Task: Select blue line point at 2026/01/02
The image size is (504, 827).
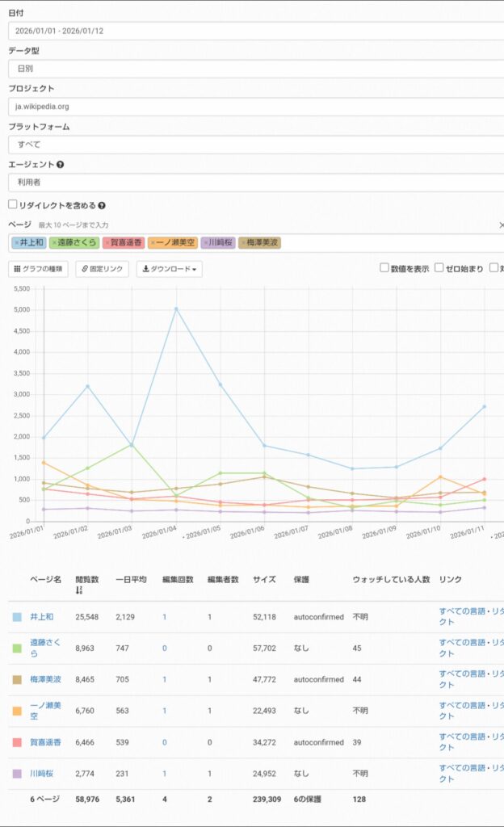Action: [x=87, y=386]
